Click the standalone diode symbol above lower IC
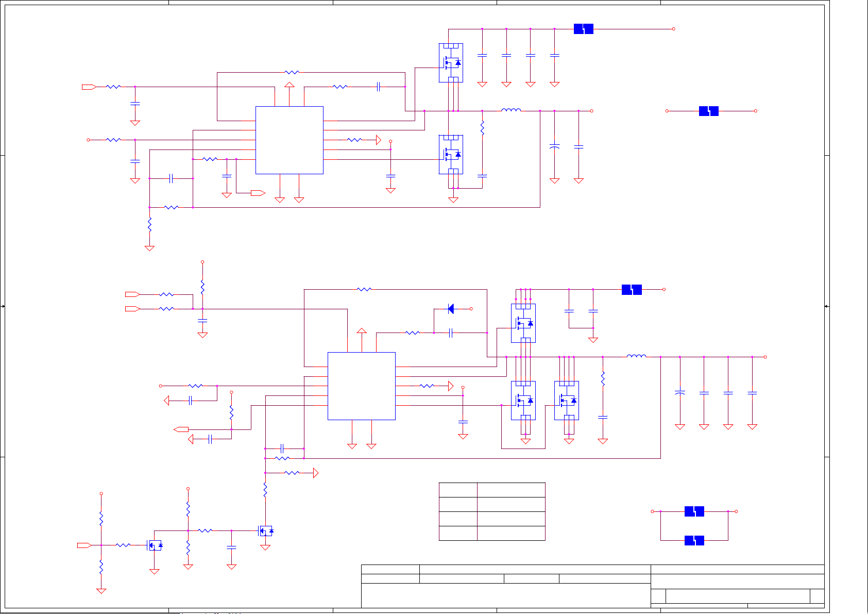Viewport: 868px width, 614px height. point(451,309)
